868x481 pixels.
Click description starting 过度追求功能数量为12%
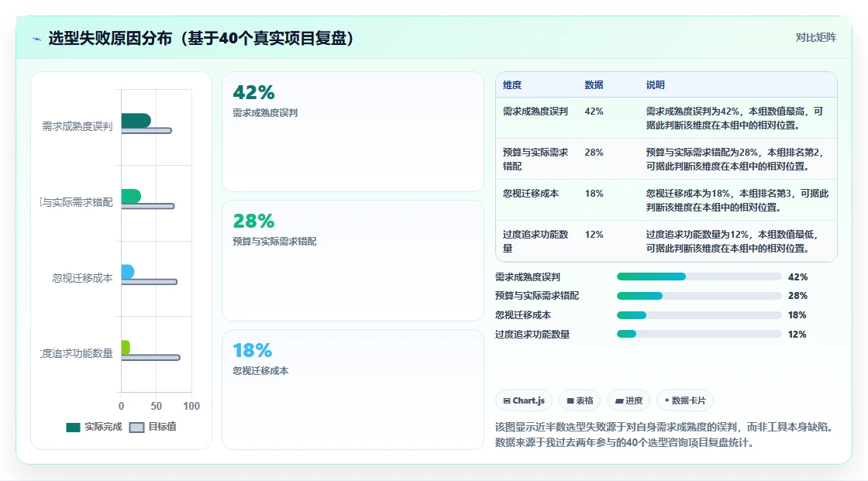click(732, 242)
